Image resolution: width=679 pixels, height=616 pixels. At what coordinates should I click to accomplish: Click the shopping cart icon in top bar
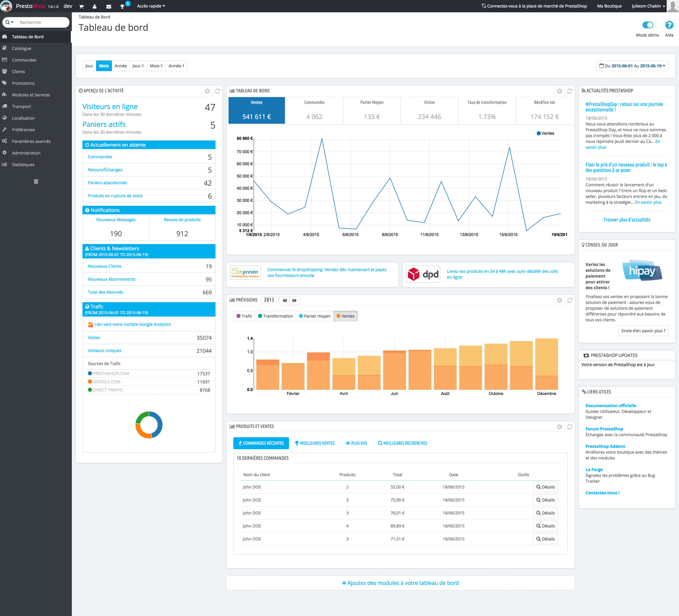81,6
